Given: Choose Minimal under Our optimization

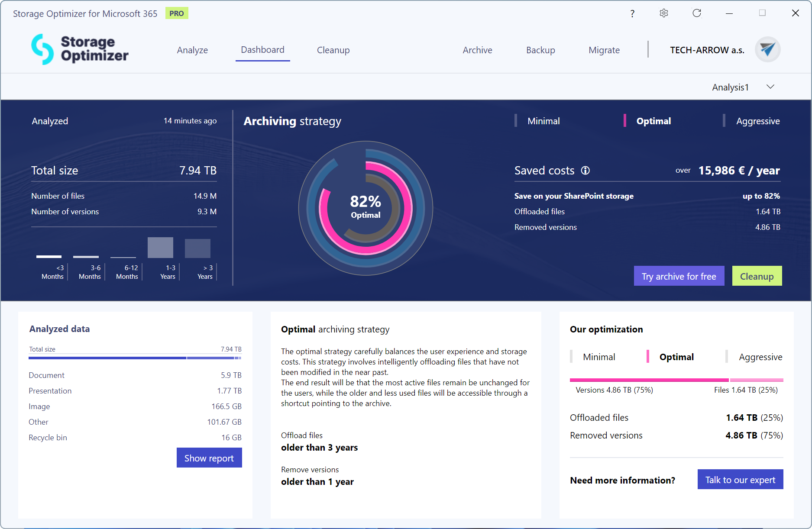Looking at the screenshot, I should (598, 357).
